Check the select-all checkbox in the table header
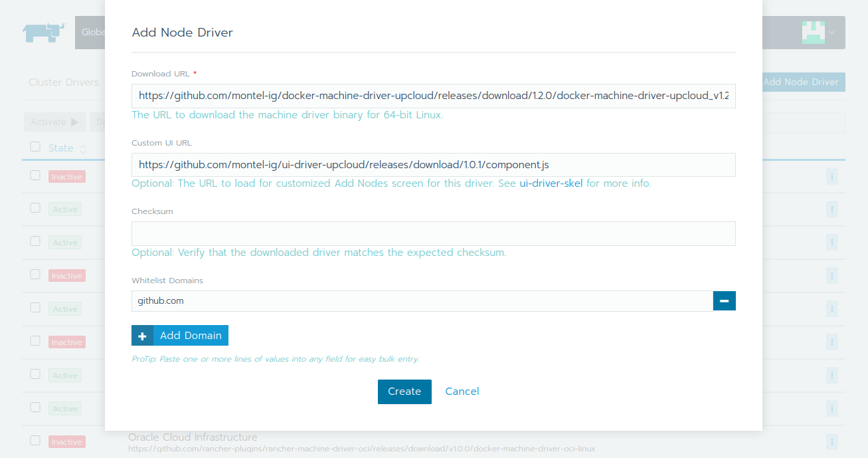Image resolution: width=868 pixels, height=458 pixels. (x=35, y=148)
